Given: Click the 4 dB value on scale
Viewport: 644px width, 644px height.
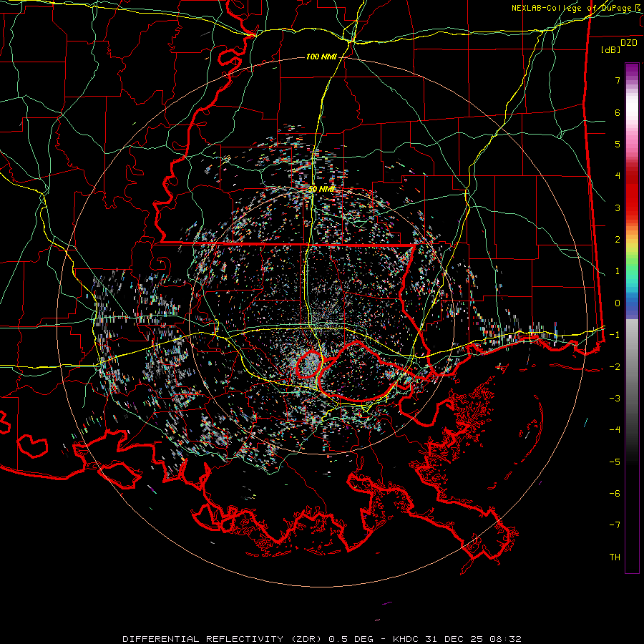Looking at the screenshot, I should [618, 176].
